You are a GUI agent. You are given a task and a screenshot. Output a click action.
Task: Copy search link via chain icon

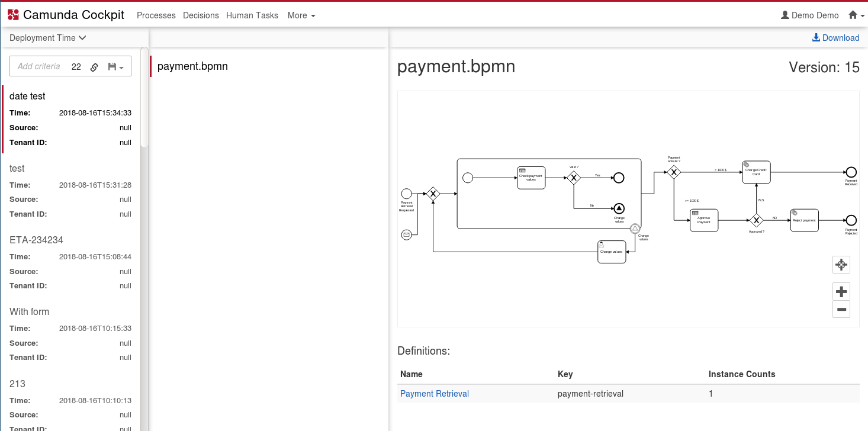click(94, 67)
